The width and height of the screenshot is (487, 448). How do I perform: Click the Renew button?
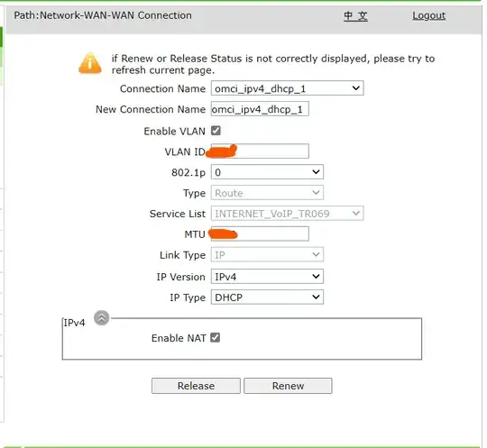pos(288,386)
